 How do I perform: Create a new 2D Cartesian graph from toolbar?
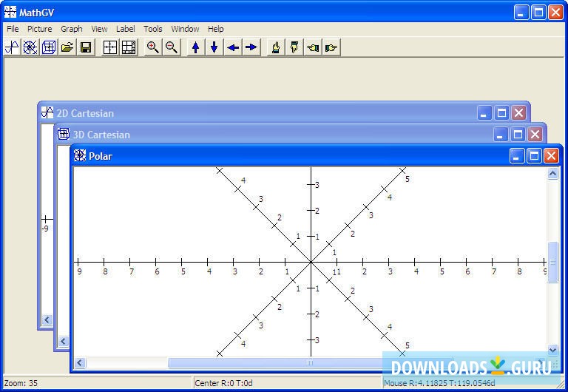point(12,47)
